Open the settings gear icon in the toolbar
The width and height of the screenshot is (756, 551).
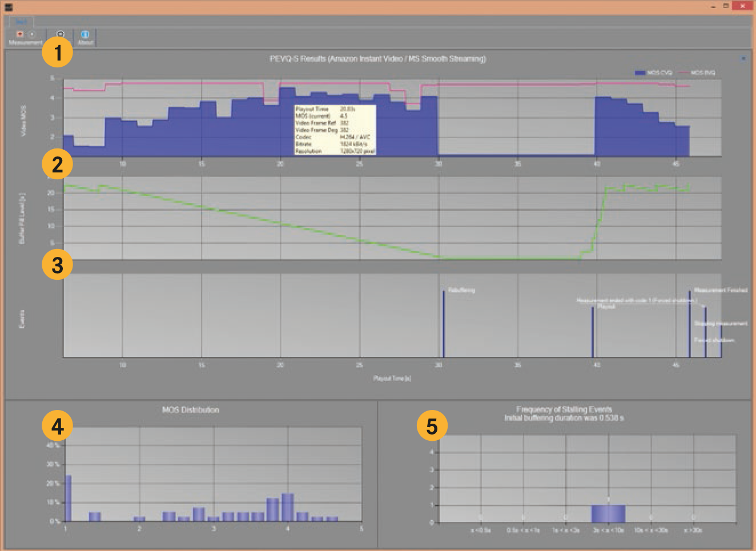[61, 34]
